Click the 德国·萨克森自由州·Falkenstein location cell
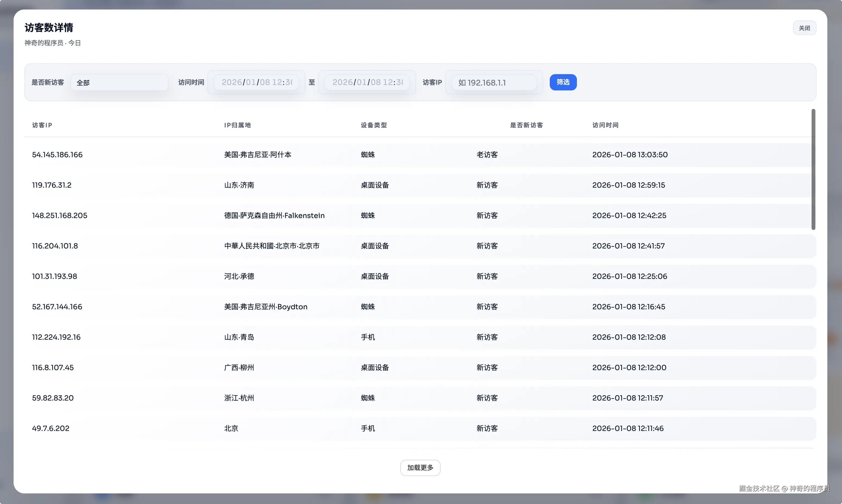This screenshot has width=842, height=504. 274,215
